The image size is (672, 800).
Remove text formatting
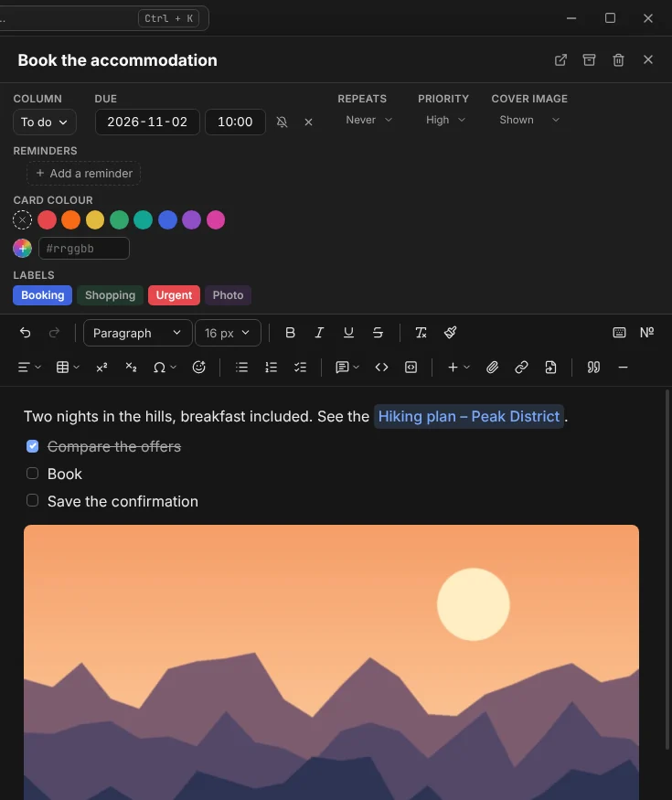pyautogui.click(x=421, y=333)
